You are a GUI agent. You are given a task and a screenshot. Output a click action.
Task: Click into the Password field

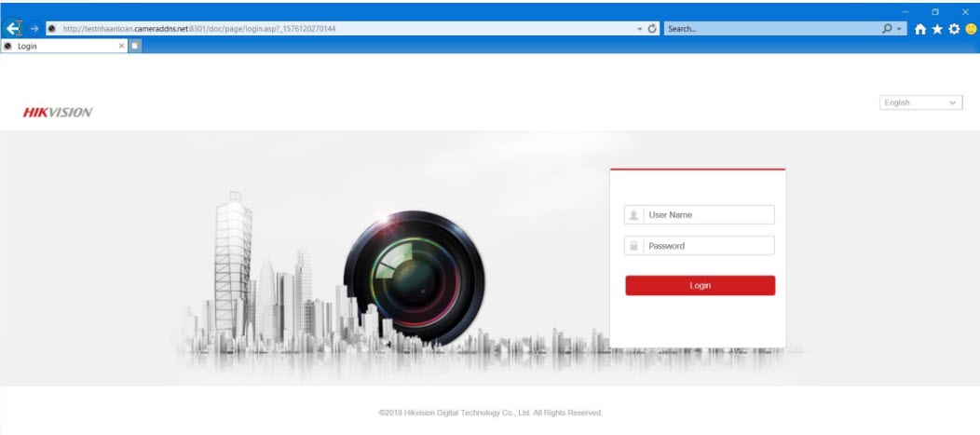[708, 246]
